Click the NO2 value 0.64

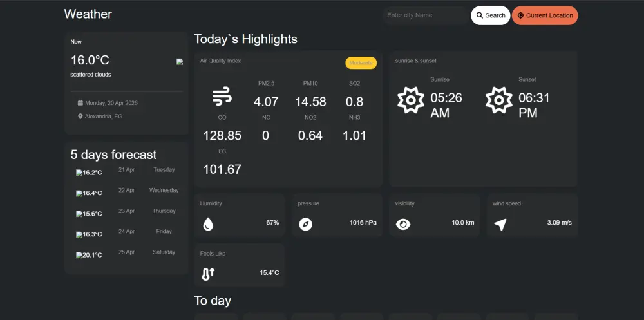tap(310, 136)
